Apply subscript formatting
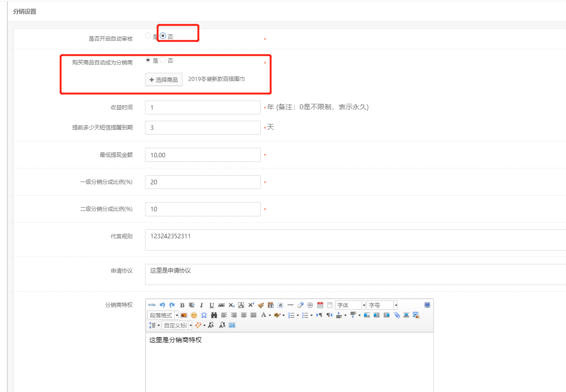This screenshot has height=392, width=566. (x=232, y=305)
